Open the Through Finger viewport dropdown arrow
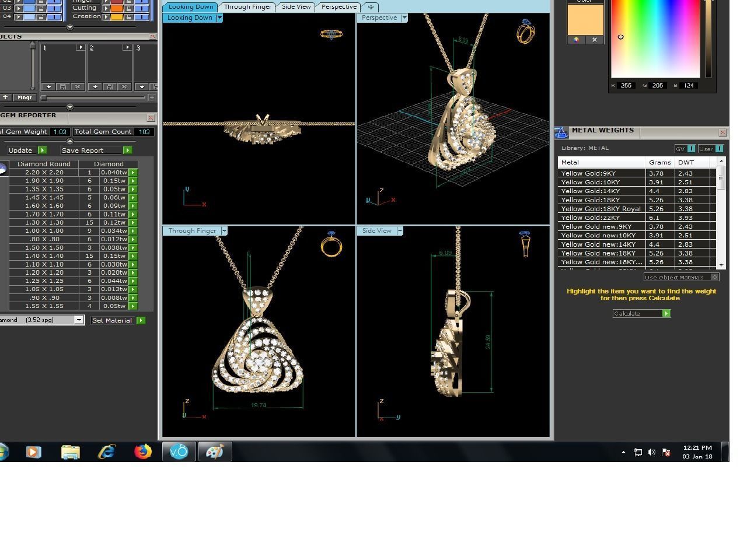 coord(224,231)
